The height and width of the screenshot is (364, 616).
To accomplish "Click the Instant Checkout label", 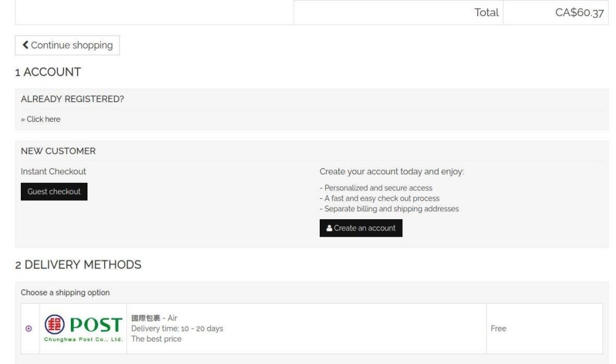I will (54, 172).
